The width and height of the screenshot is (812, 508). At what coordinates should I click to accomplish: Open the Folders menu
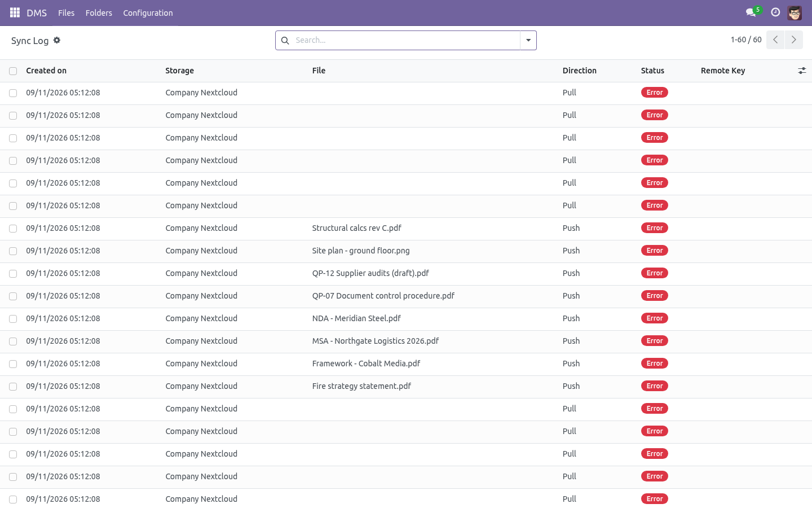click(x=99, y=13)
